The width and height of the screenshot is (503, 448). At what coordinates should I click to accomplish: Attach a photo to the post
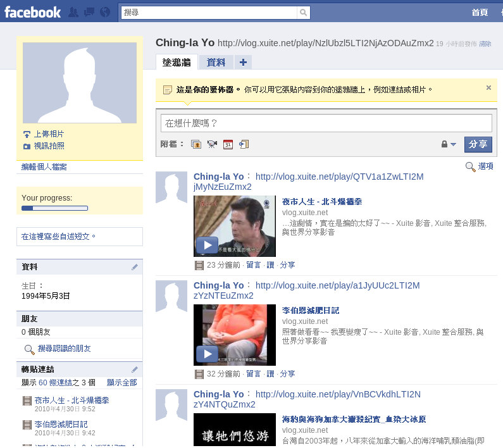[196, 144]
